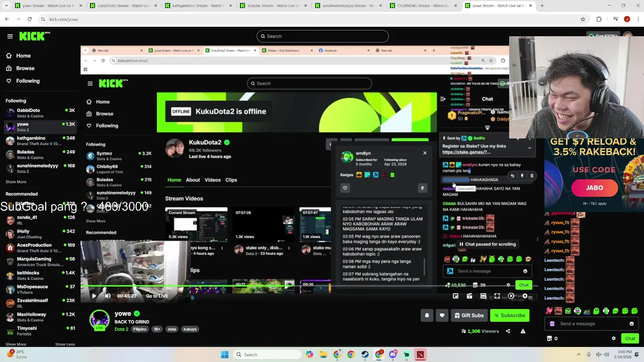
Task: Open kathgambino channel in Following list
Action: (39, 140)
